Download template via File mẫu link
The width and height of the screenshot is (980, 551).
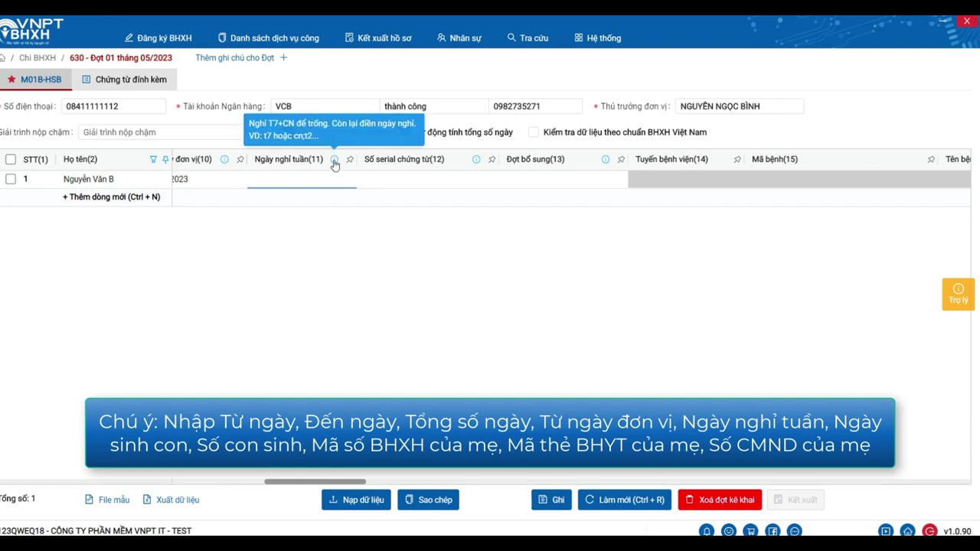pos(107,500)
